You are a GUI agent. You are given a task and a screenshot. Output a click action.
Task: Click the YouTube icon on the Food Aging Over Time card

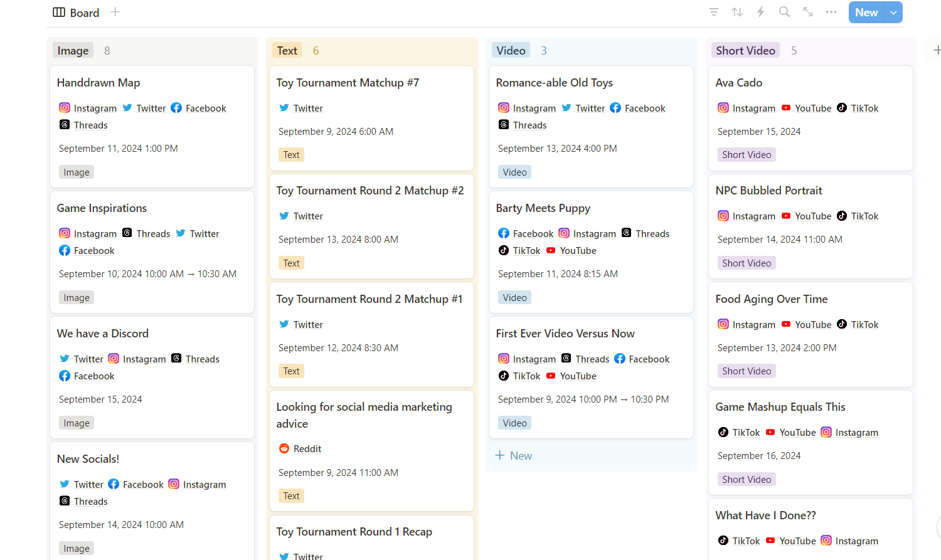pyautogui.click(x=786, y=324)
